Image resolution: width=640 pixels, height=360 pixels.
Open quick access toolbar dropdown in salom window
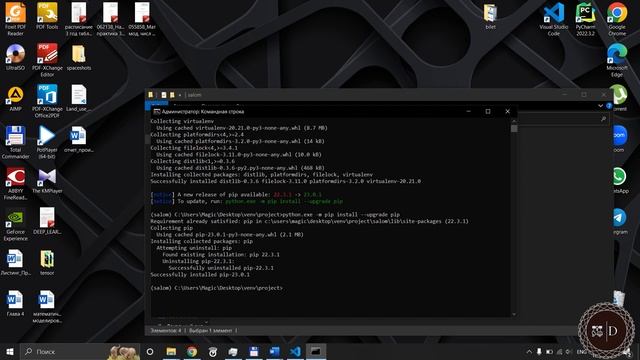tap(180, 95)
